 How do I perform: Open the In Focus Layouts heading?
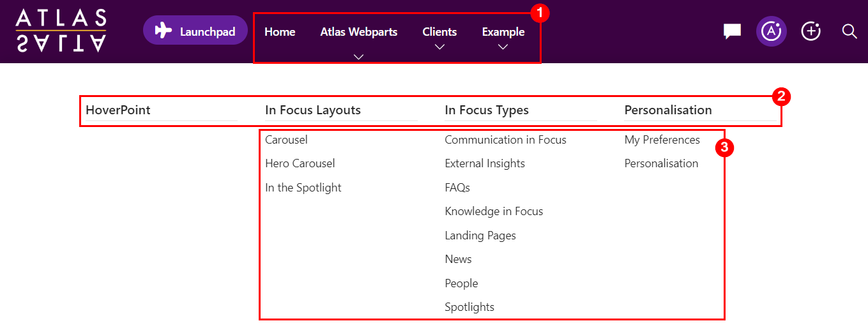pos(313,110)
